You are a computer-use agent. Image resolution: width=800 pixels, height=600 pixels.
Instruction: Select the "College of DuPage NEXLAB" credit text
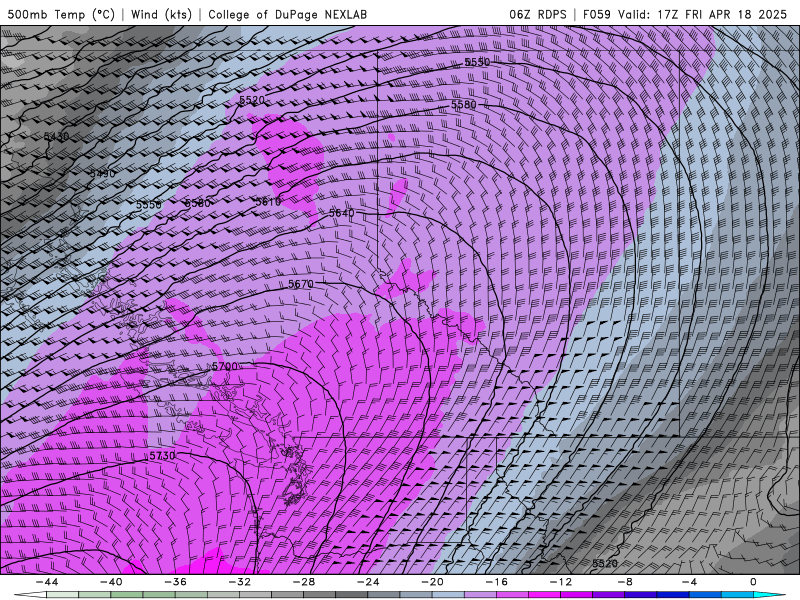coord(287,14)
